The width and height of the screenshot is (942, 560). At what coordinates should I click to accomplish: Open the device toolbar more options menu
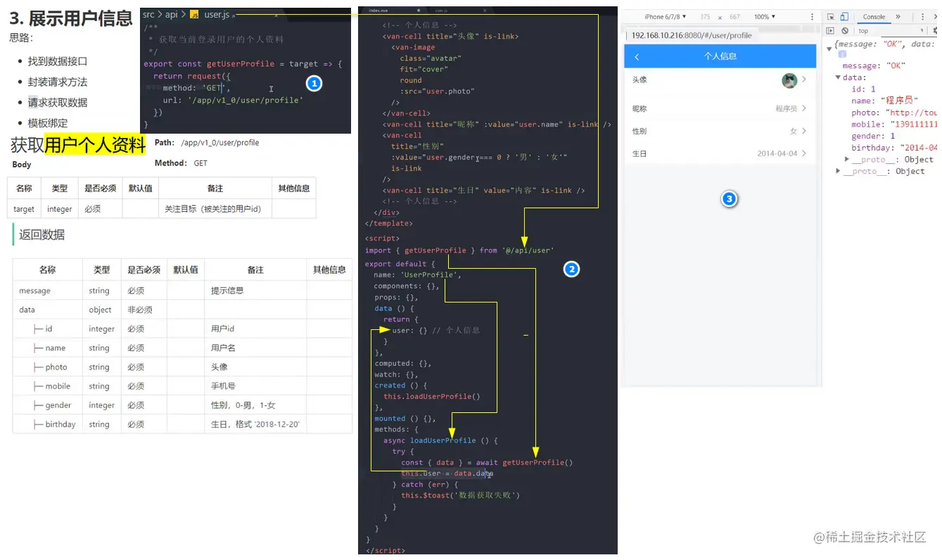pos(813,17)
